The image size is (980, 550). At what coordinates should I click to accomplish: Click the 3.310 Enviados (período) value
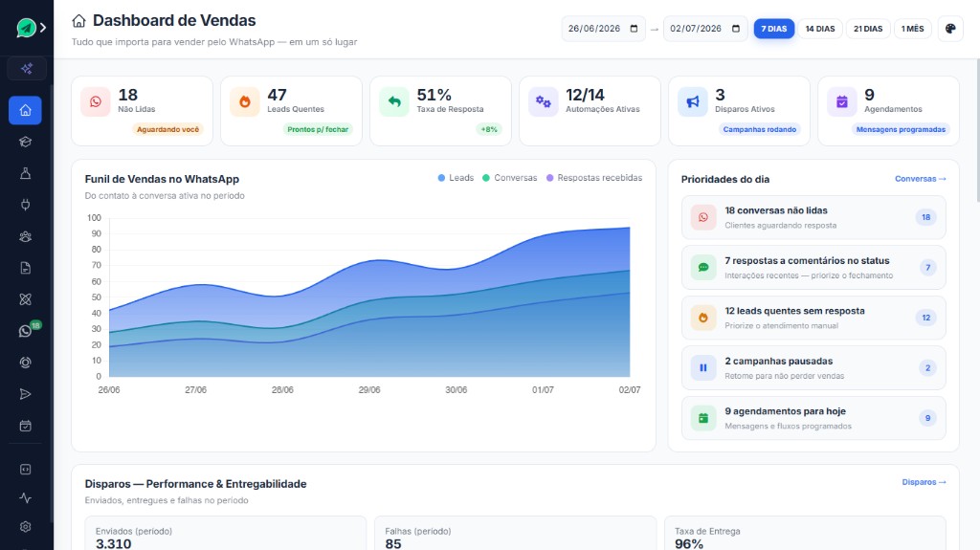(113, 543)
